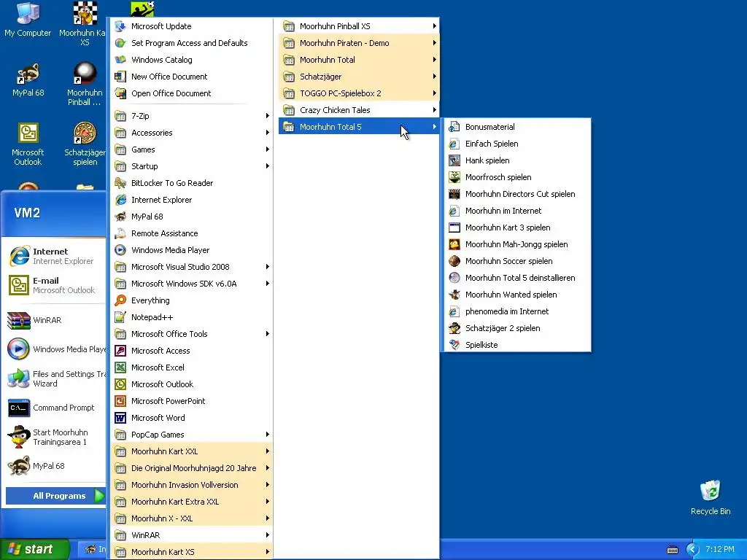
Task: Click the tray show hidden icons arrow
Action: pyautogui.click(x=692, y=550)
